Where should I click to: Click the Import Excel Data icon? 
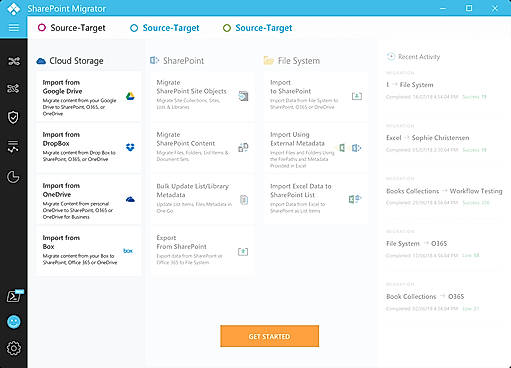click(x=355, y=199)
